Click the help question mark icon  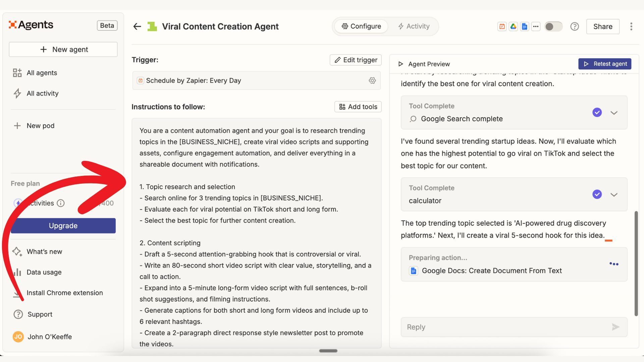tap(575, 26)
